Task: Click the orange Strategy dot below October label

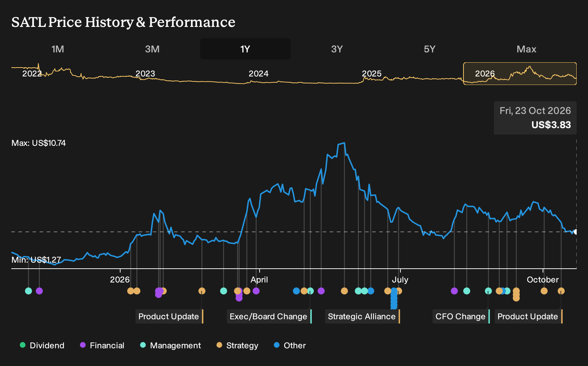Action: (544, 291)
